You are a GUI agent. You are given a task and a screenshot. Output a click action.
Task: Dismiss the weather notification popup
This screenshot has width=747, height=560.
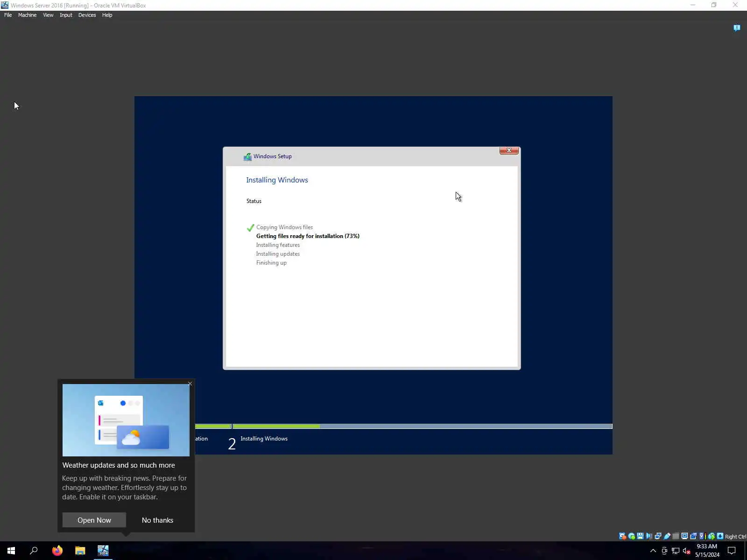(x=190, y=384)
